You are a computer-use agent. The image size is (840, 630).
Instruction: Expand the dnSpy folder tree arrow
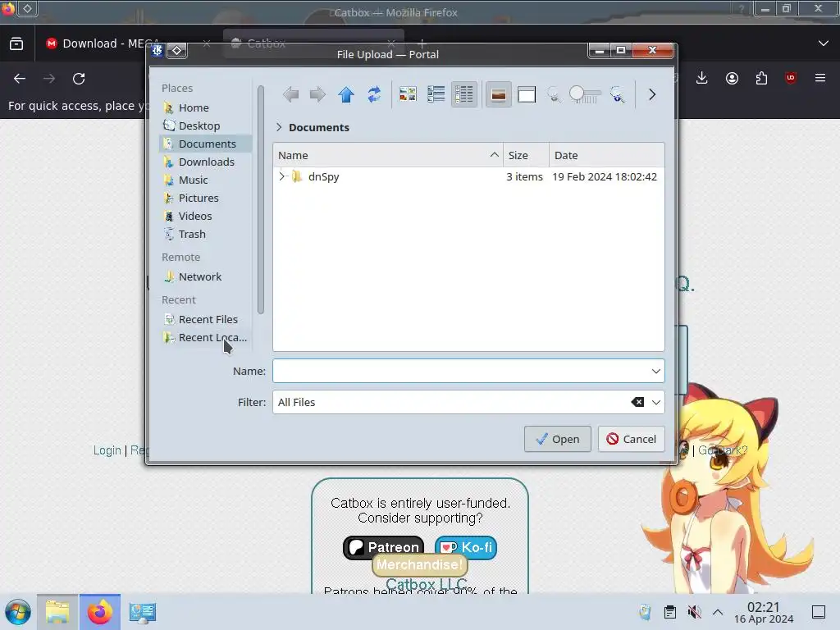tap(282, 176)
